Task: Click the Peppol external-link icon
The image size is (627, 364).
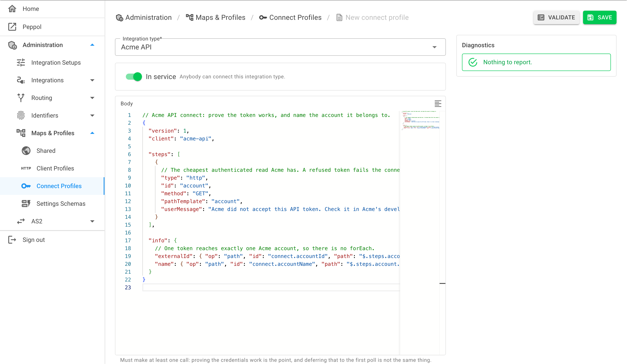Action: coord(12,27)
